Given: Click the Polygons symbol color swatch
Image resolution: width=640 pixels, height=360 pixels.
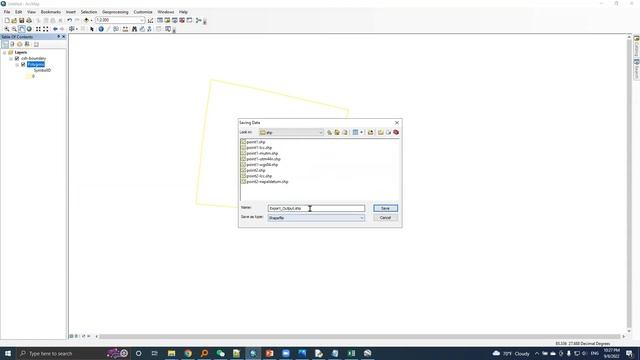Looking at the screenshot, I should click(x=29, y=76).
